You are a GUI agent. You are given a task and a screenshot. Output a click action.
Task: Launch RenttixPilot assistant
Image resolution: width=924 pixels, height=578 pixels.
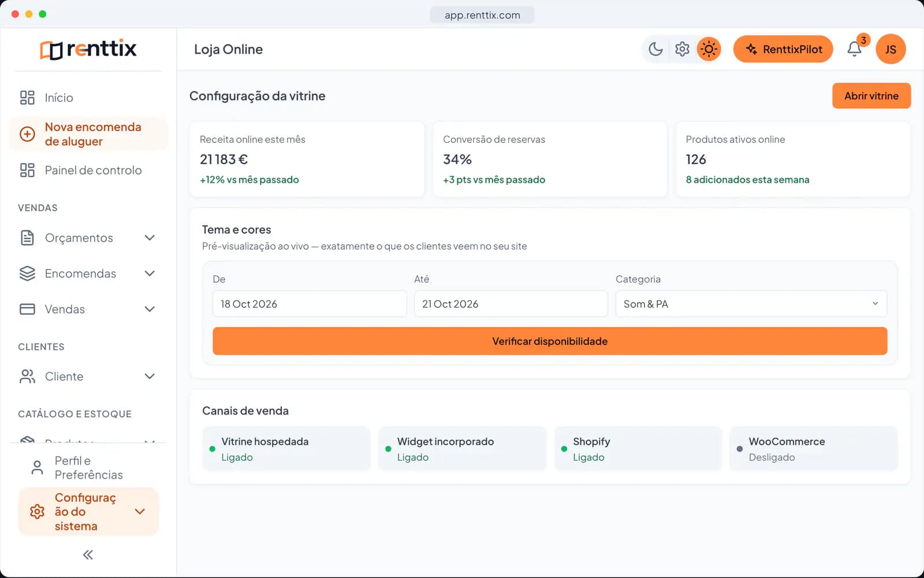pos(783,49)
